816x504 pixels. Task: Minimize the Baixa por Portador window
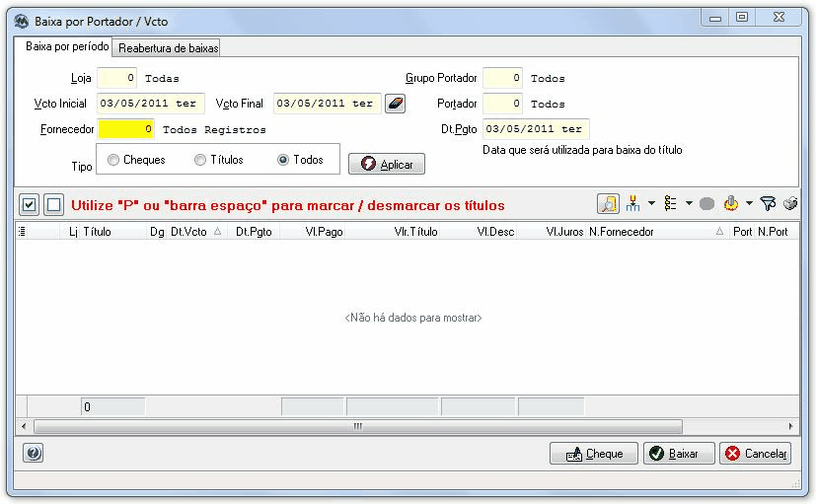pos(715,18)
